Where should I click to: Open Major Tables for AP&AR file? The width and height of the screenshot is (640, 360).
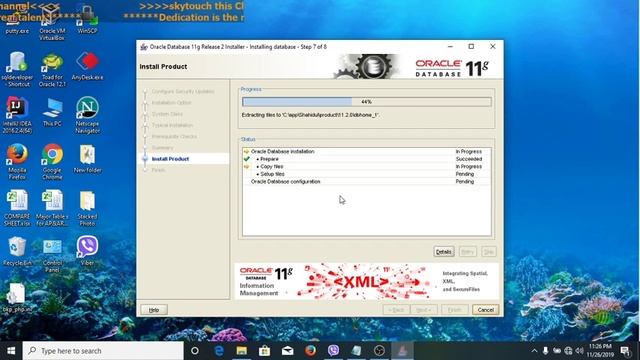click(x=52, y=208)
